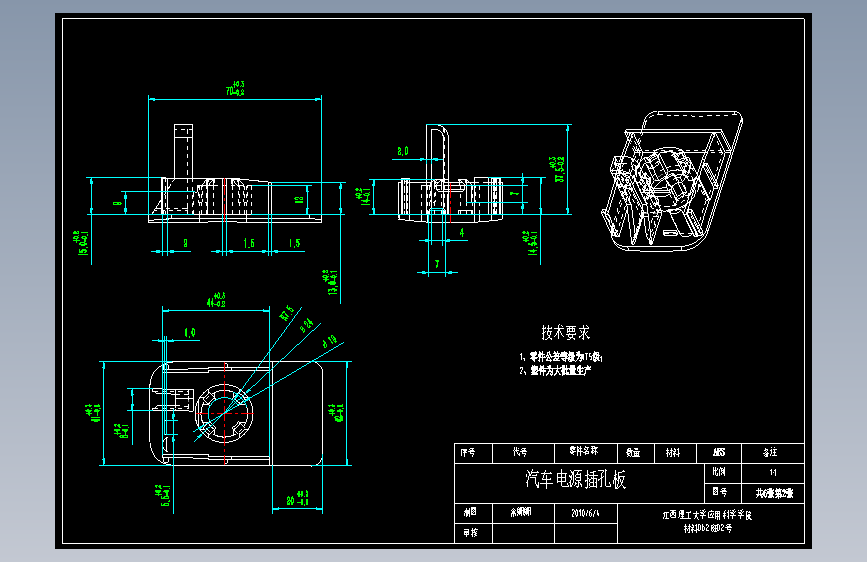Viewport: 867px width, 562px height.
Task: Select the title text 汽车电源插孔板
Action: click(576, 479)
